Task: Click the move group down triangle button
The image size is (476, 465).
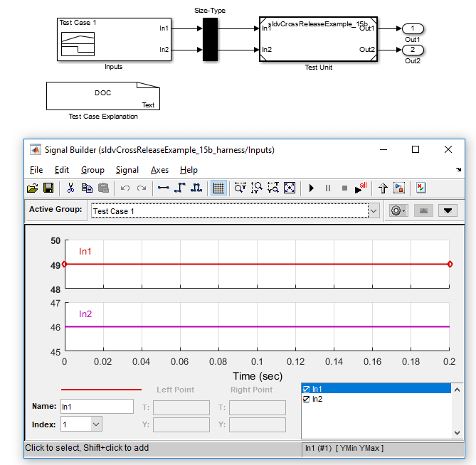Action: 448,210
